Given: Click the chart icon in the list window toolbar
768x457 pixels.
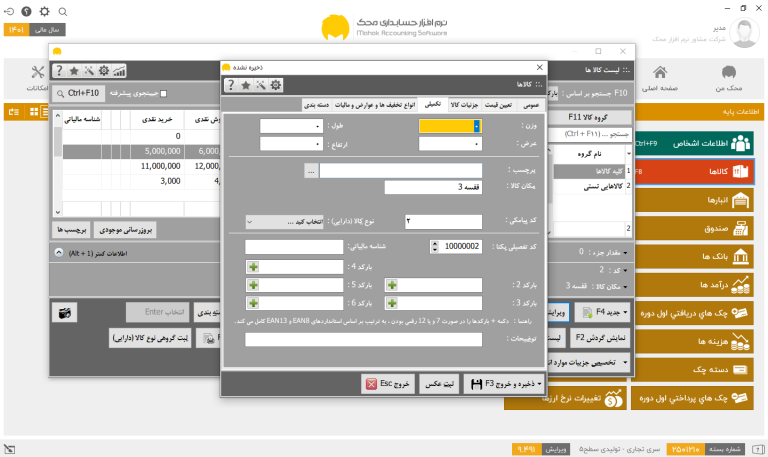Looking at the screenshot, I should pyautogui.click(x=119, y=71).
